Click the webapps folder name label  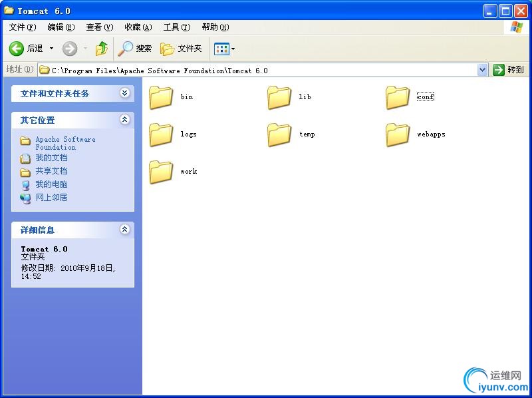point(431,134)
